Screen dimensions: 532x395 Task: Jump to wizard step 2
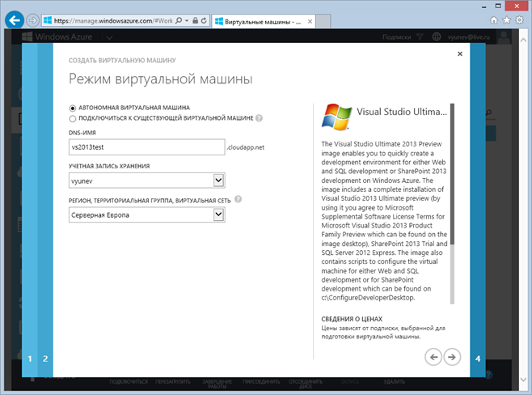pos(45,359)
